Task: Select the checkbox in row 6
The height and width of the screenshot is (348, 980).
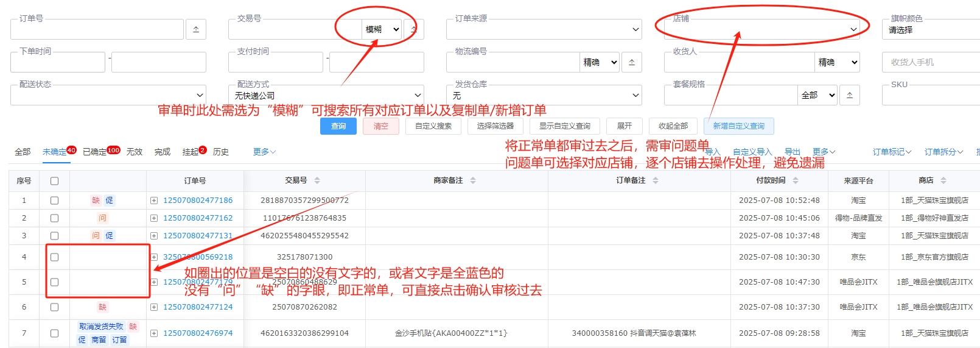Action: point(54,307)
